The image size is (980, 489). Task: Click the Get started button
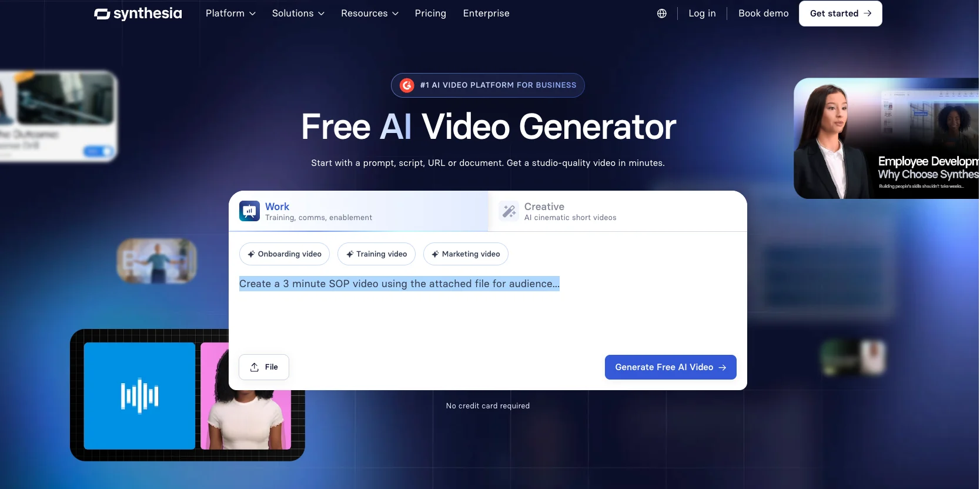[840, 14]
